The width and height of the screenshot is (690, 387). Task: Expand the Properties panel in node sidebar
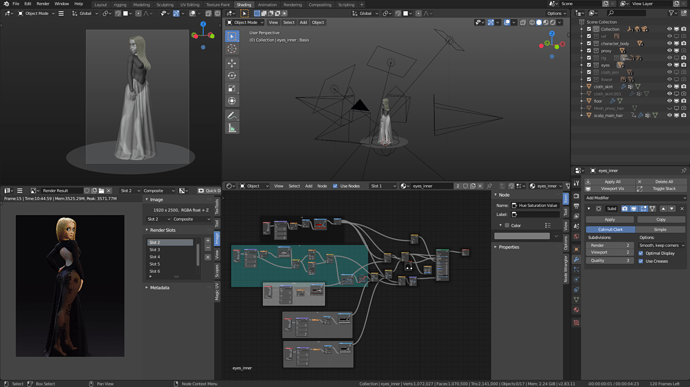pos(495,247)
